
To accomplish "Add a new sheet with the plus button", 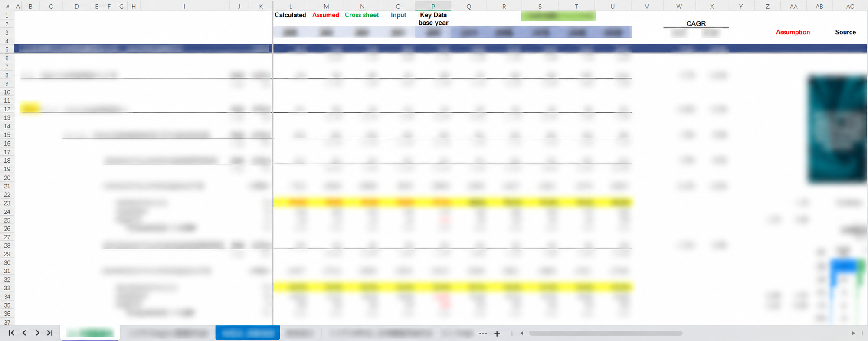I will coord(497,333).
